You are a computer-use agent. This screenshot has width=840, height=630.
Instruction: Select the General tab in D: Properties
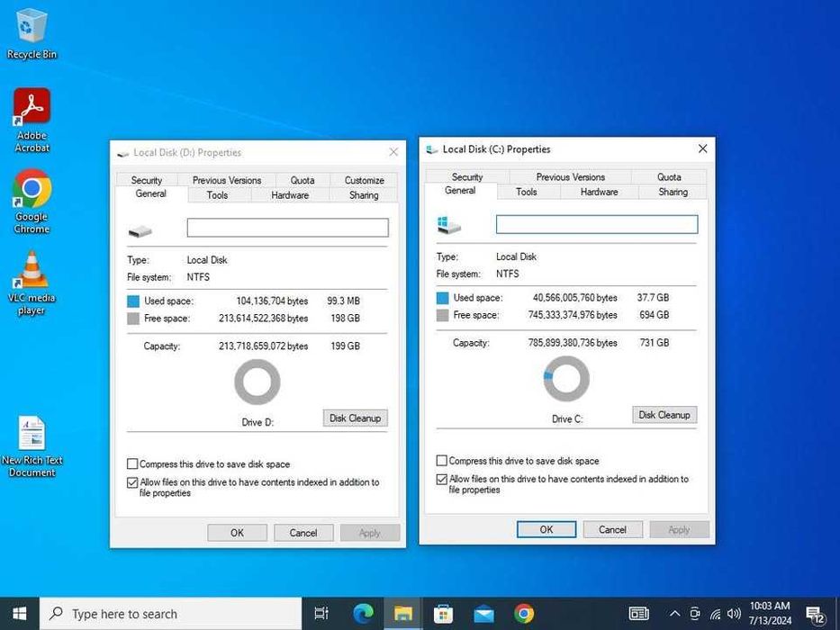pos(150,193)
